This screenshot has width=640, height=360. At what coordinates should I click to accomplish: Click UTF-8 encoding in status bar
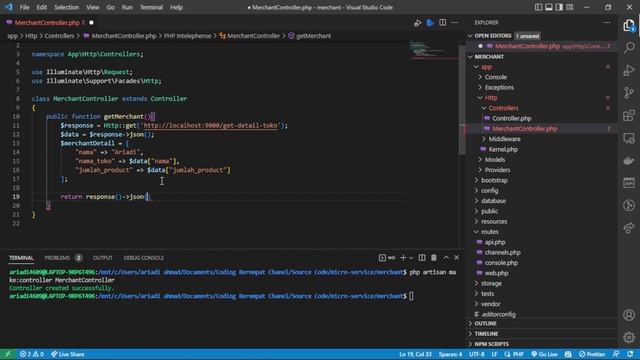(476, 354)
